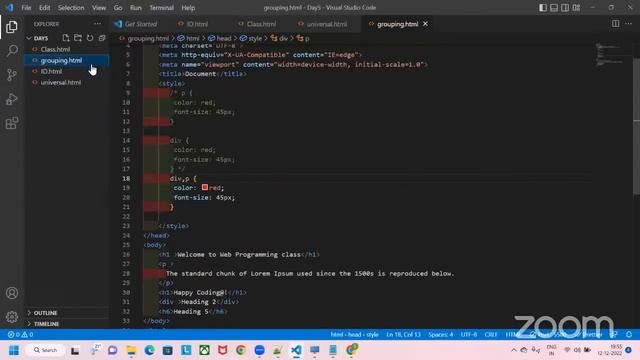
Task: Open the Extensions view
Action: coord(12,123)
